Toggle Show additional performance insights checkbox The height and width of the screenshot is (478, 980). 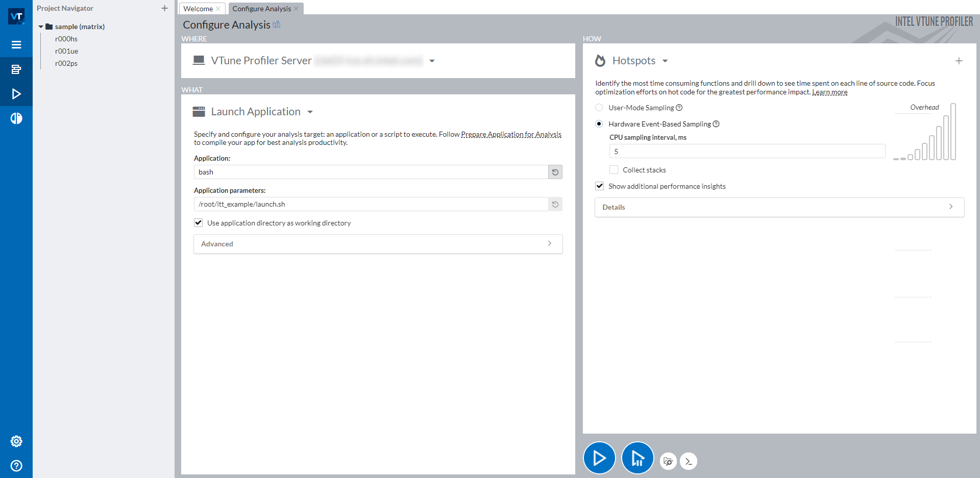click(600, 186)
